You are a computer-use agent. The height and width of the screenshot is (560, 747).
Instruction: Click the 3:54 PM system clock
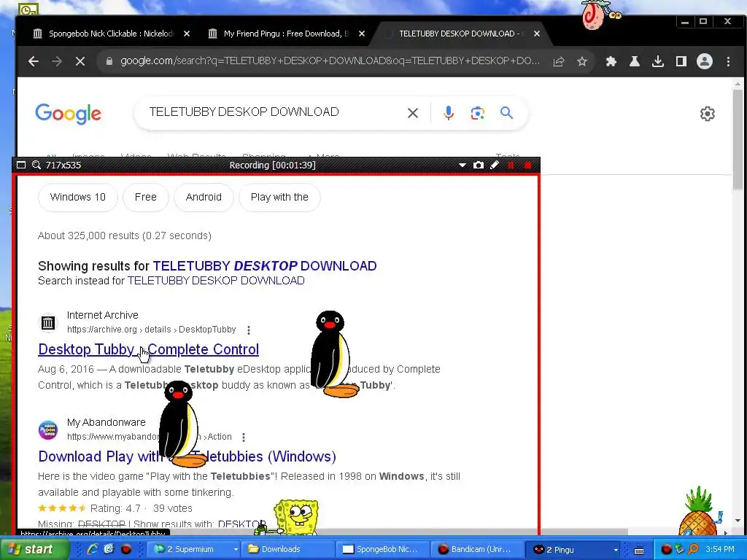(720, 550)
